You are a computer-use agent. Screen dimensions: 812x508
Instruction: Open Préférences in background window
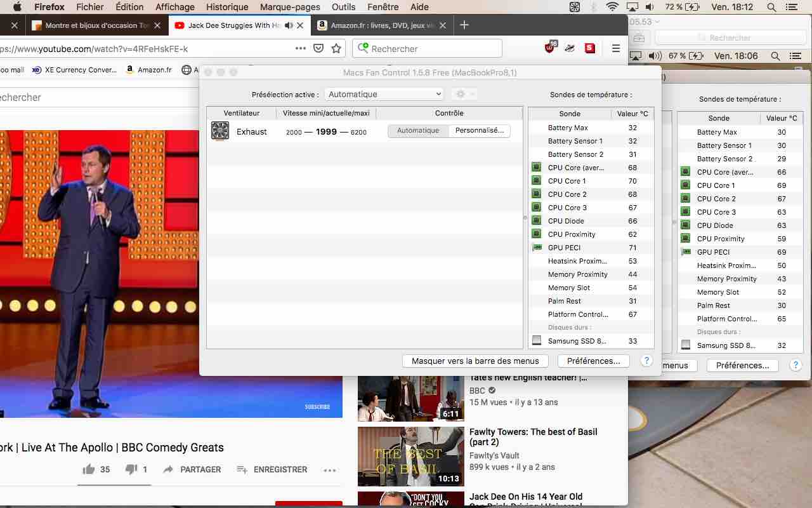click(742, 365)
